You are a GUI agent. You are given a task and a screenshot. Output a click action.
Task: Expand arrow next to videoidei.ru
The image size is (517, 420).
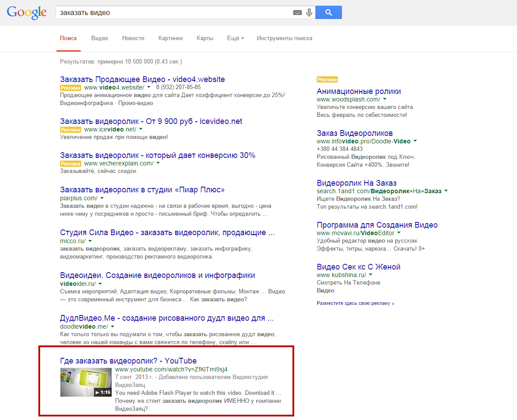pos(100,284)
